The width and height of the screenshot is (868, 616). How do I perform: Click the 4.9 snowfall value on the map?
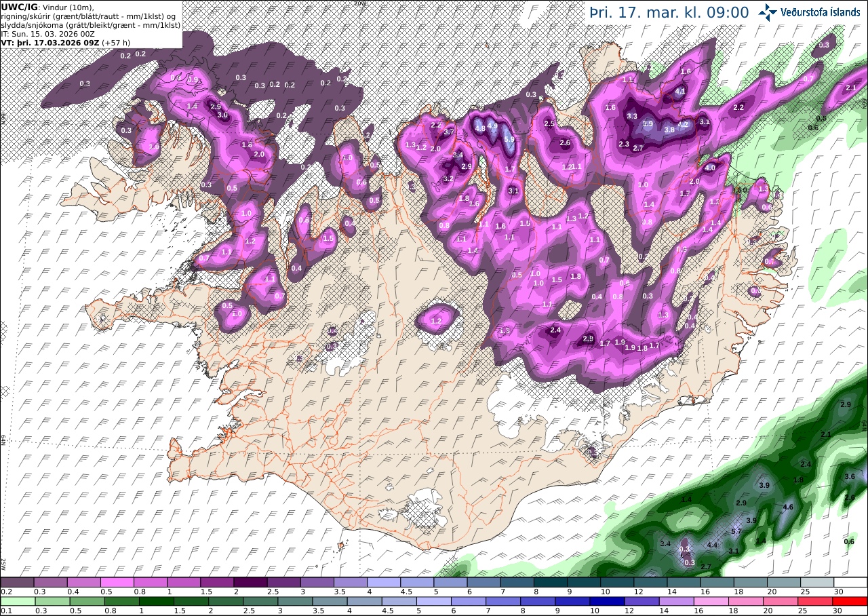493,126
